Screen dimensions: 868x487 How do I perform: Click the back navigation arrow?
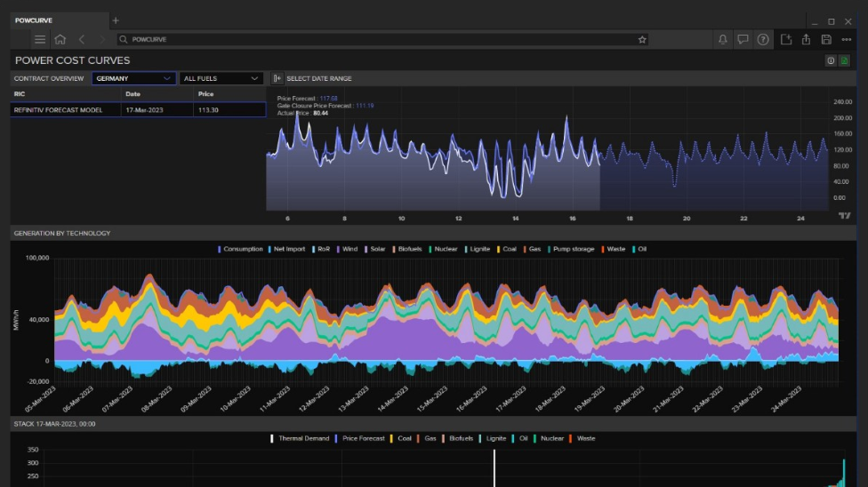click(82, 39)
